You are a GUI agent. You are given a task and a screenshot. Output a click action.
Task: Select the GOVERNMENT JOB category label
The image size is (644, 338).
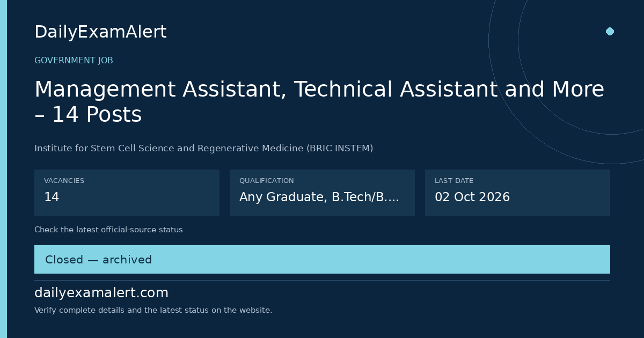(74, 61)
